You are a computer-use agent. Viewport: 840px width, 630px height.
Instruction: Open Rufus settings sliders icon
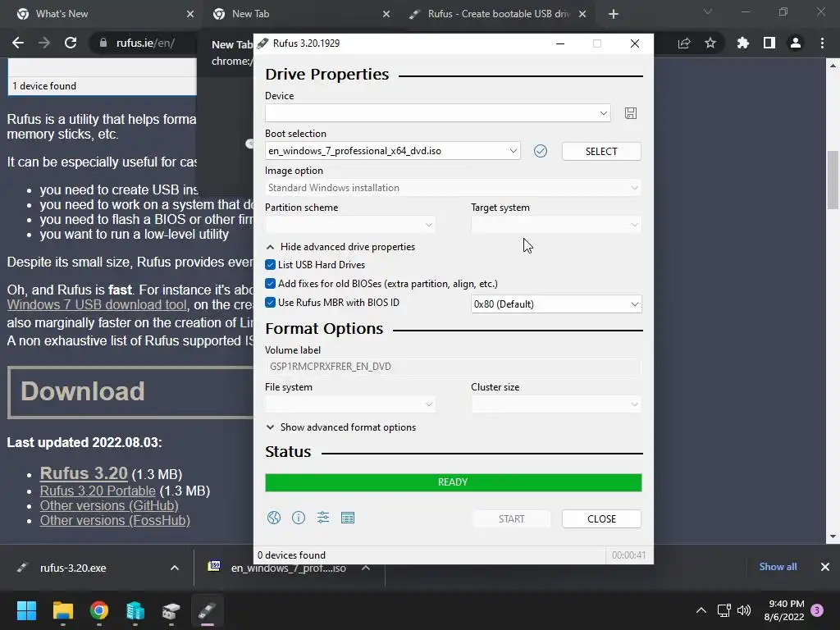(323, 518)
